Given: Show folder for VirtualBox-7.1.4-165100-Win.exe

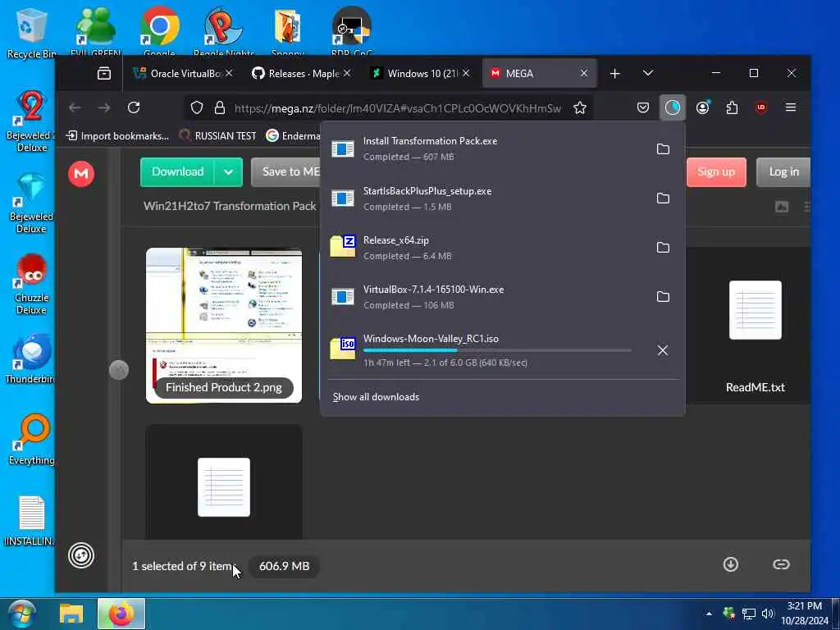Looking at the screenshot, I should [x=663, y=297].
